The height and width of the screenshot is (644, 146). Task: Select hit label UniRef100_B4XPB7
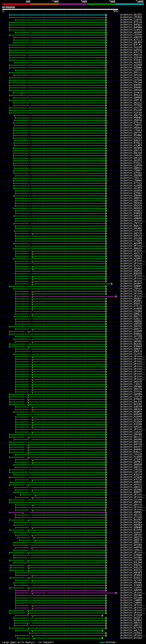tap(131, 520)
